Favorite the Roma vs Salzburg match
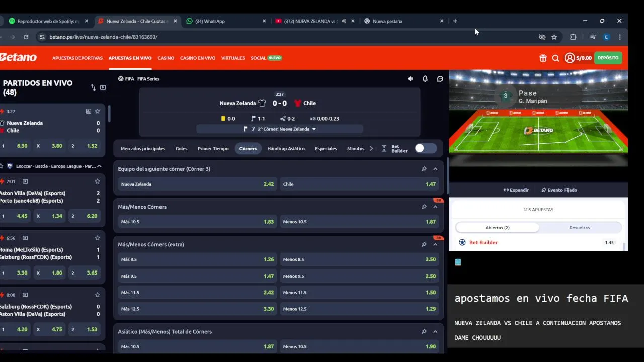Screen dimensions: 644x362 (98, 238)
